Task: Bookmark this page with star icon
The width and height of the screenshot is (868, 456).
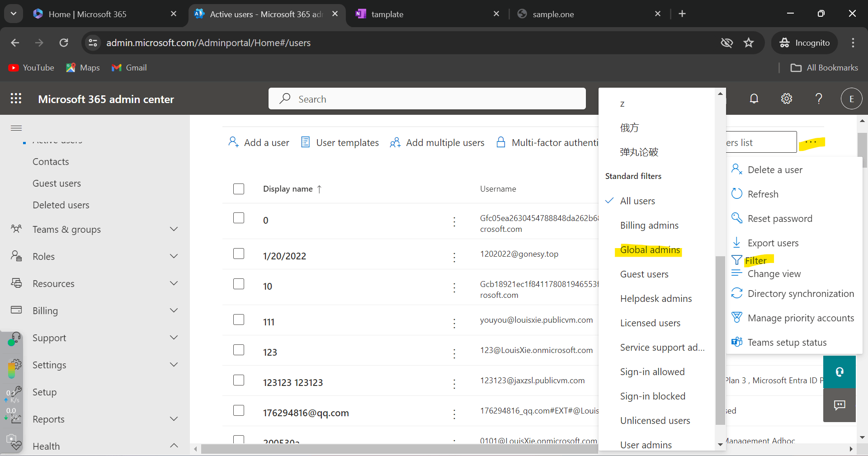Action: coord(749,42)
